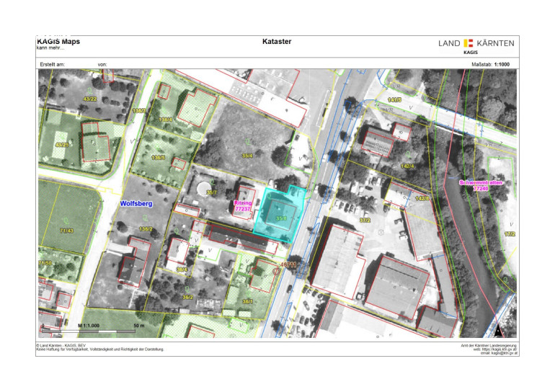
Task: Click the Maßstab 1:1000 scale text
Action: 492,64
